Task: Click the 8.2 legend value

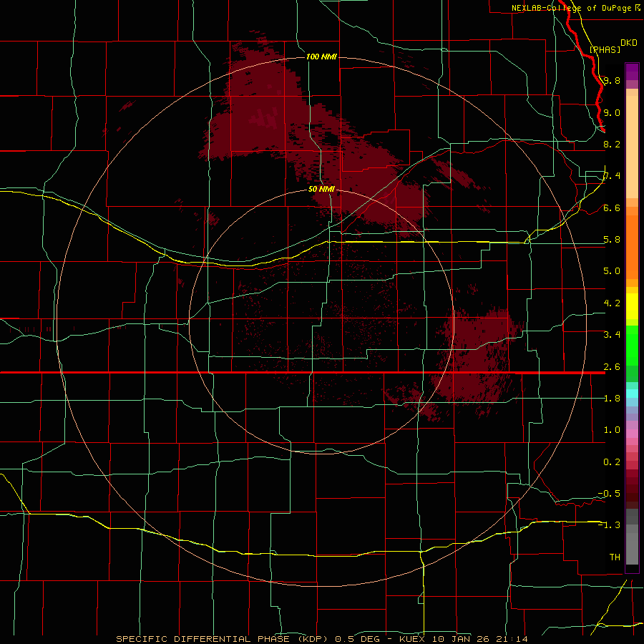Action: click(x=612, y=144)
